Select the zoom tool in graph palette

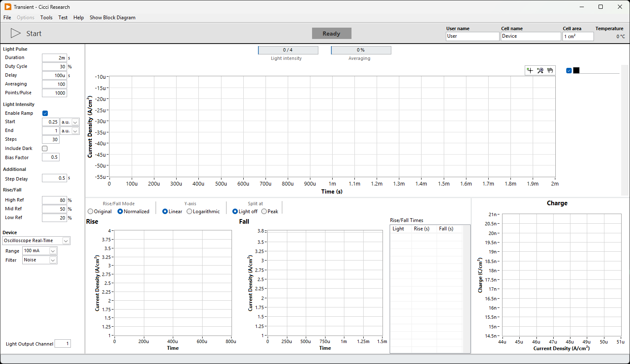[540, 70]
